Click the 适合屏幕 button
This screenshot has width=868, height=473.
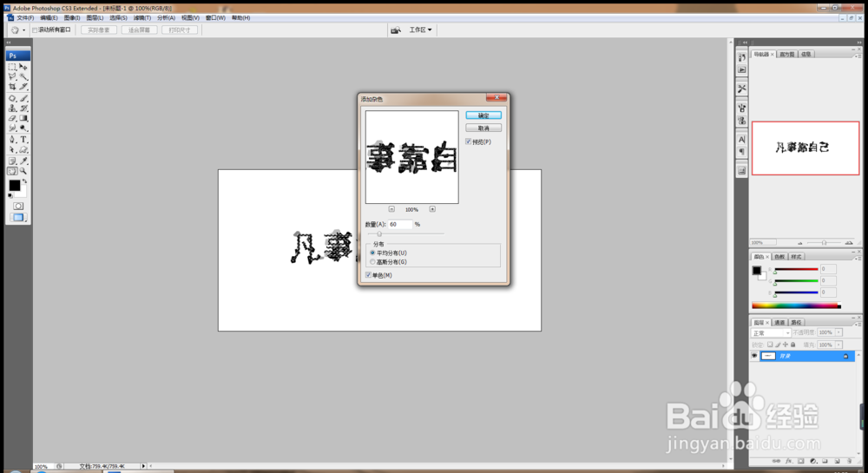pyautogui.click(x=139, y=30)
